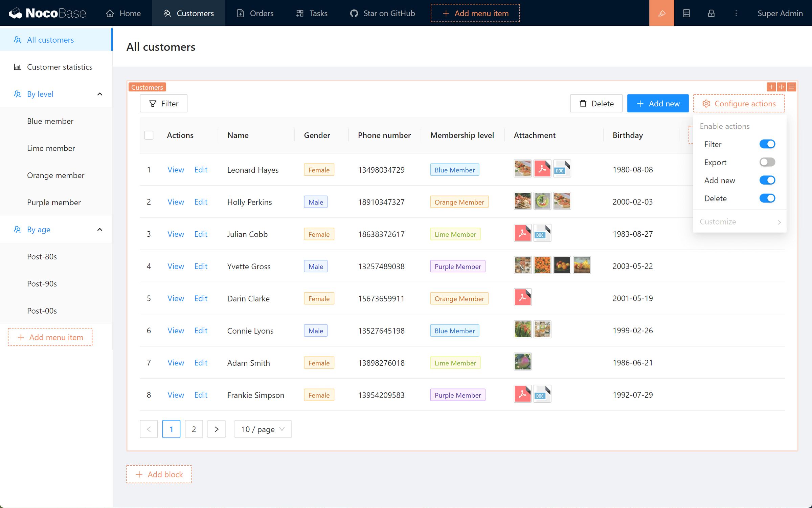Collapse the By level sidebar section
Screen dimensions: 812x508
click(x=99, y=94)
